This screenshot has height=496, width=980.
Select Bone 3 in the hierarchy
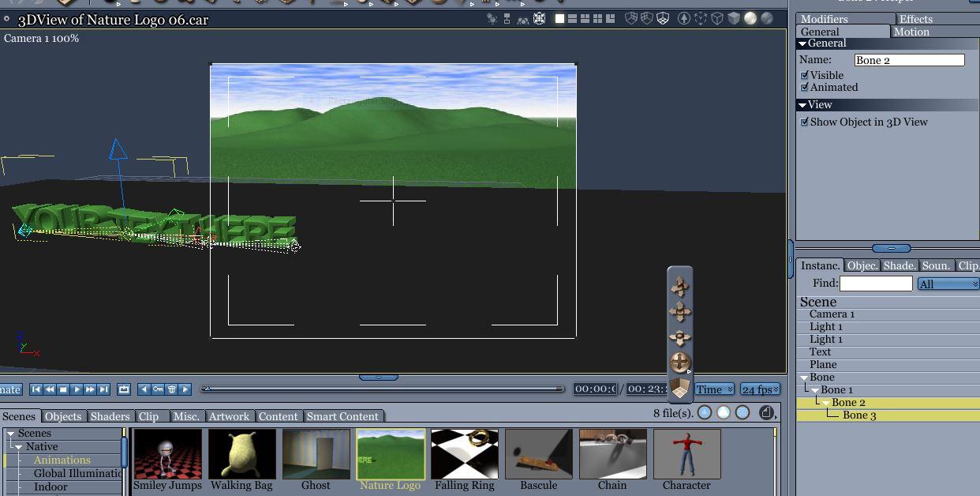click(x=888, y=415)
